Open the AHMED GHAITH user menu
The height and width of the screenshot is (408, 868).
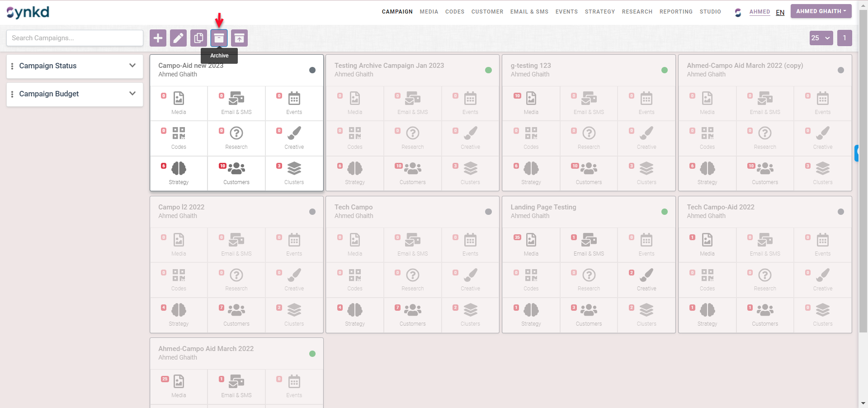click(821, 11)
